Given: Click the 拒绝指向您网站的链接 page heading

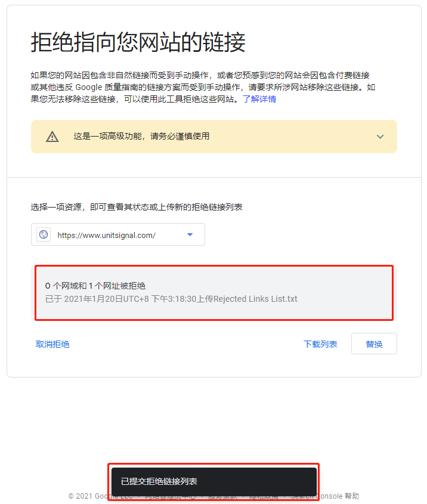Looking at the screenshot, I should tap(138, 42).
